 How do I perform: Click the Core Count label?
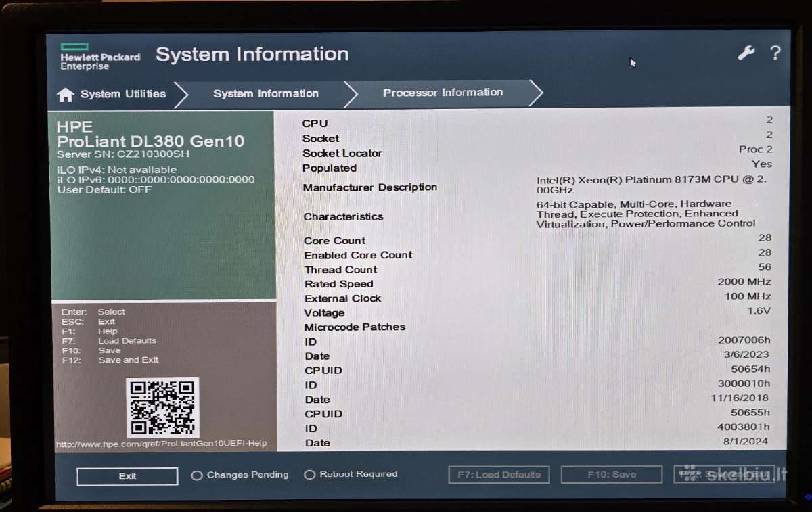click(334, 241)
